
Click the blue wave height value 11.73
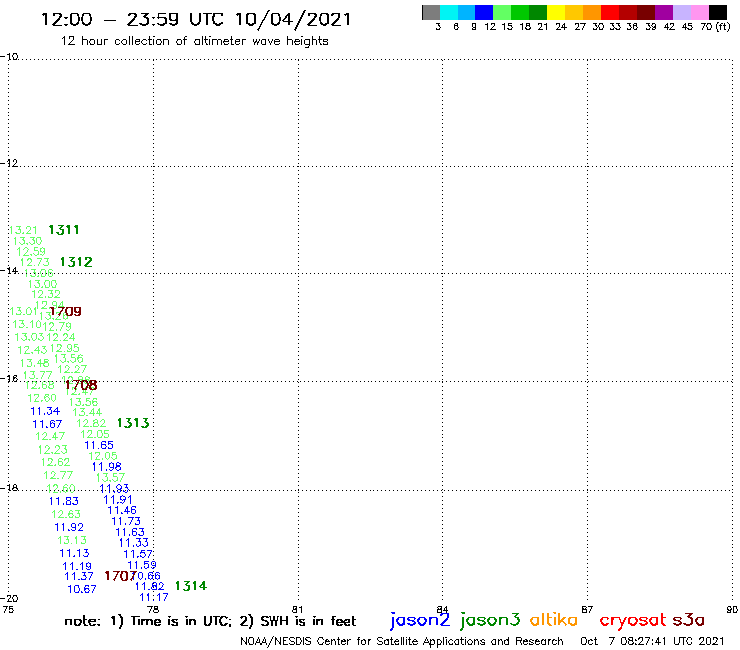click(x=126, y=521)
